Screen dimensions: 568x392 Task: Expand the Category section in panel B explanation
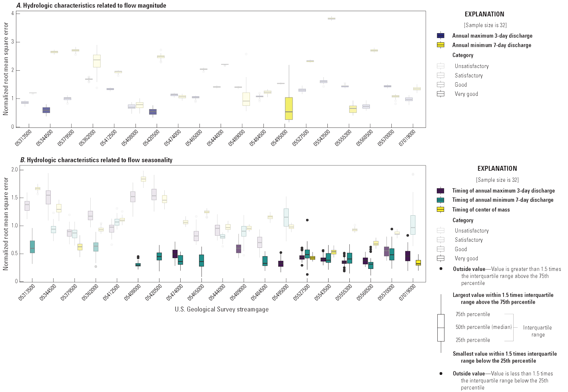pyautogui.click(x=462, y=220)
